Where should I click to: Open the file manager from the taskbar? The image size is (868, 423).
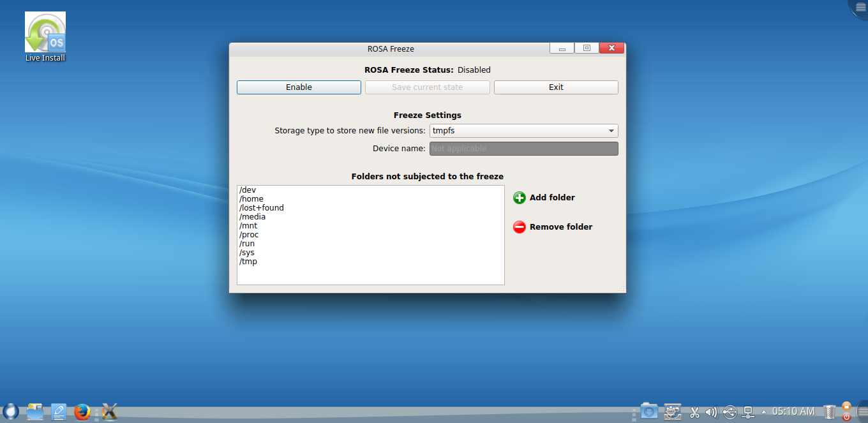34,412
